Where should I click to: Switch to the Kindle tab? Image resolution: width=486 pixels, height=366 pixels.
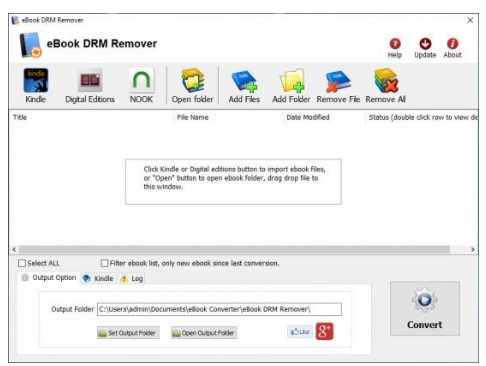tap(98, 278)
